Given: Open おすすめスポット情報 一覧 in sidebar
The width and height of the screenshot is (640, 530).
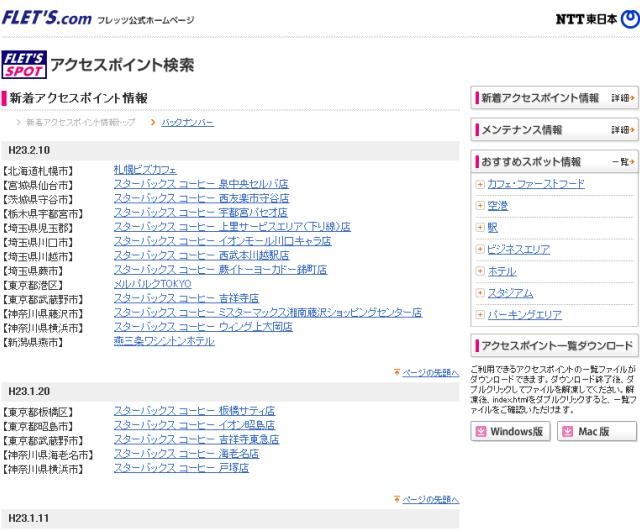Looking at the screenshot, I should 622,162.
